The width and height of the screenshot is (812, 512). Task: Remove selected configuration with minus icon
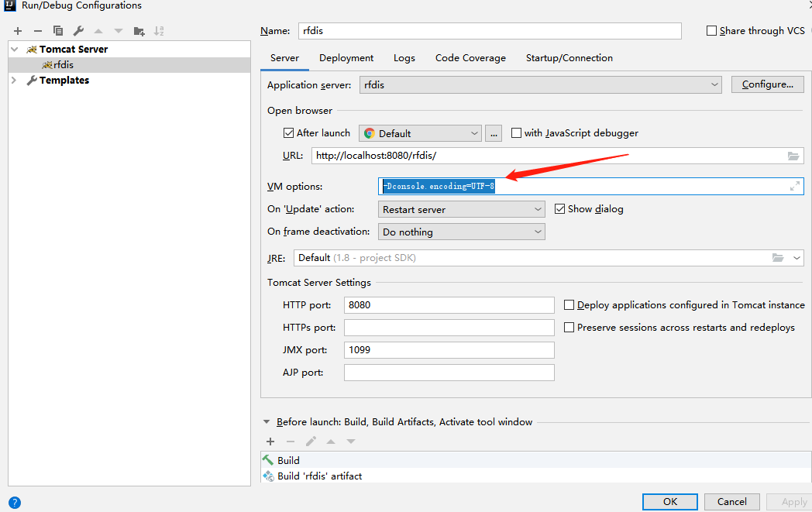click(x=38, y=31)
